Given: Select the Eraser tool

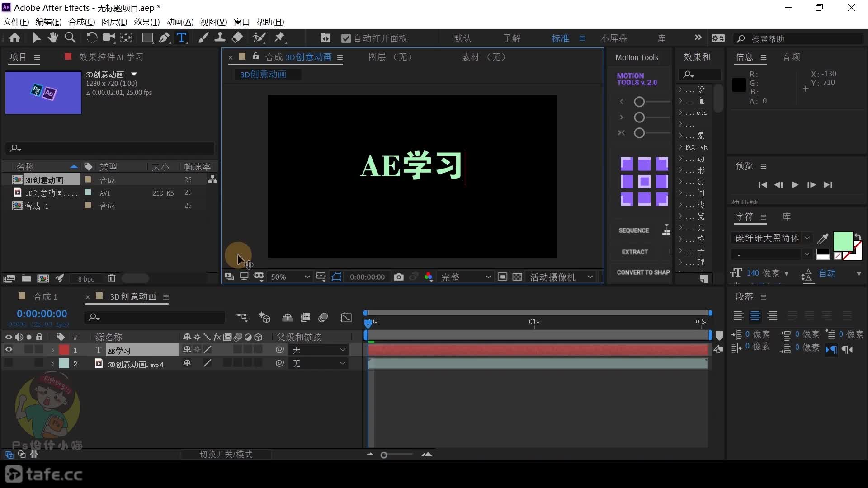Looking at the screenshot, I should pyautogui.click(x=237, y=38).
